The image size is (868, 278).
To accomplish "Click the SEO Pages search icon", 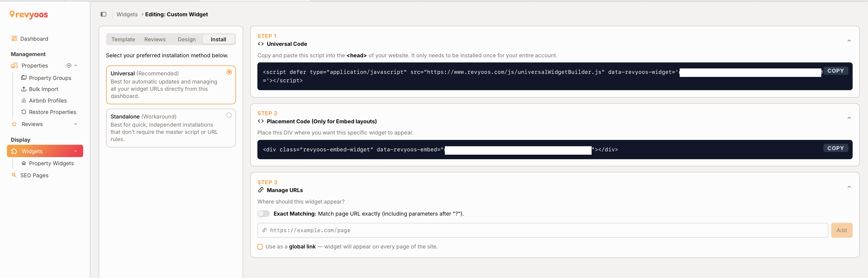I will (x=14, y=175).
